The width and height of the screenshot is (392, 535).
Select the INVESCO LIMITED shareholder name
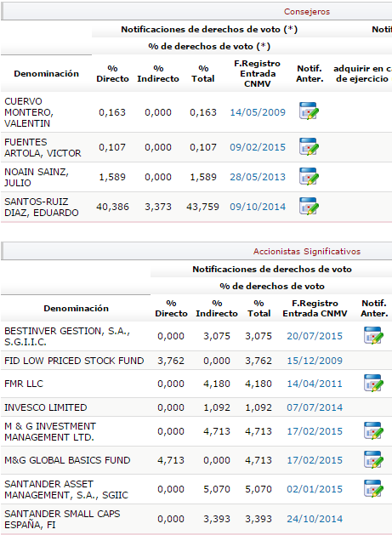pos(46,407)
